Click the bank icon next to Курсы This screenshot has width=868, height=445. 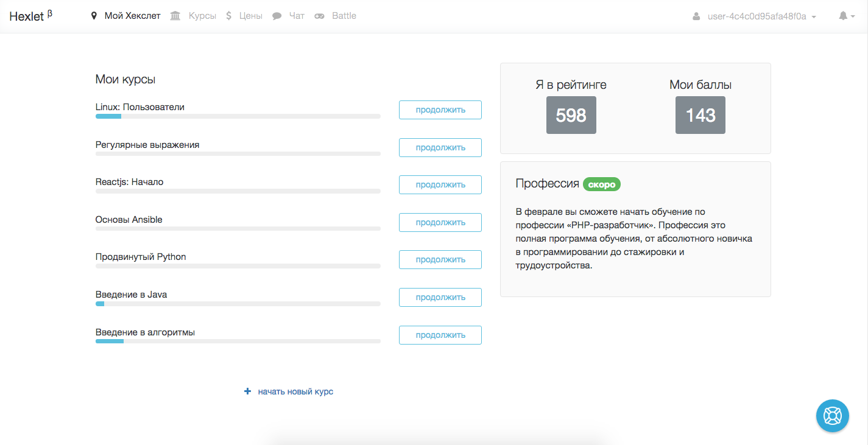175,15
